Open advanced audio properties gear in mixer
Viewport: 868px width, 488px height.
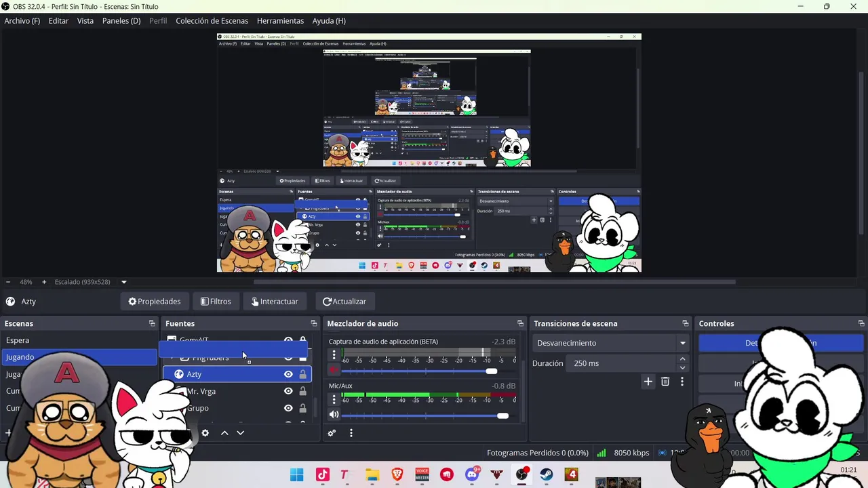tap(332, 433)
